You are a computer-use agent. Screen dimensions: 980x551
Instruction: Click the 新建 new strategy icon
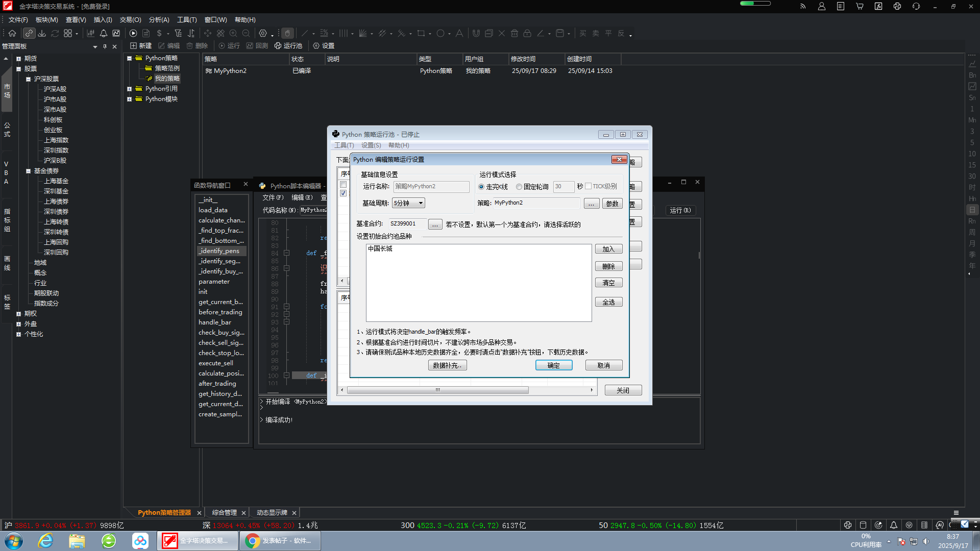141,46
